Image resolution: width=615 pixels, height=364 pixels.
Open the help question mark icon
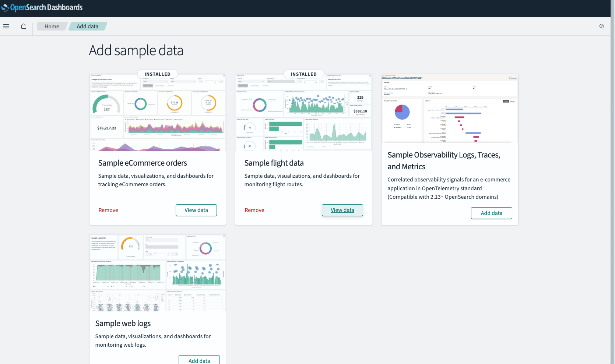pos(602,26)
